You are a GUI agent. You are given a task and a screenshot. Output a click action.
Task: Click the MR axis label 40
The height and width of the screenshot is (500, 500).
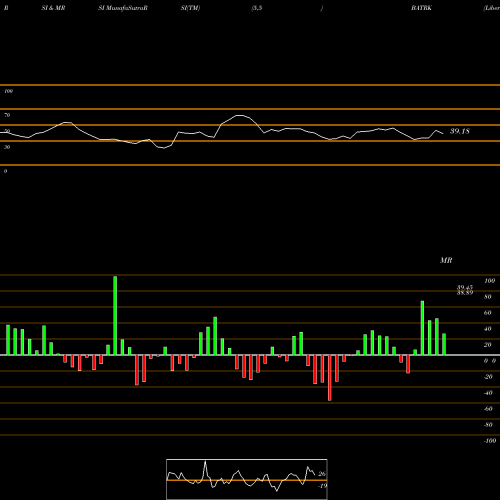coord(487,329)
